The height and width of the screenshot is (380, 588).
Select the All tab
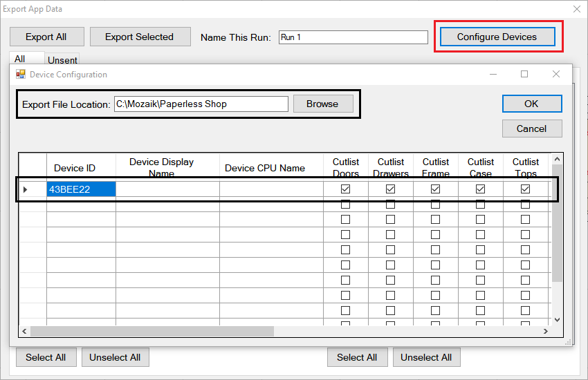click(x=20, y=59)
